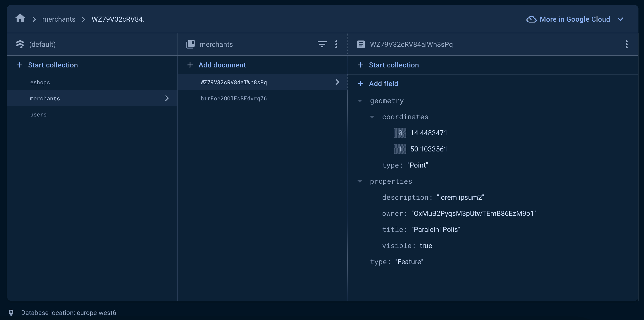Click the home icon in breadcrumb

[x=20, y=18]
